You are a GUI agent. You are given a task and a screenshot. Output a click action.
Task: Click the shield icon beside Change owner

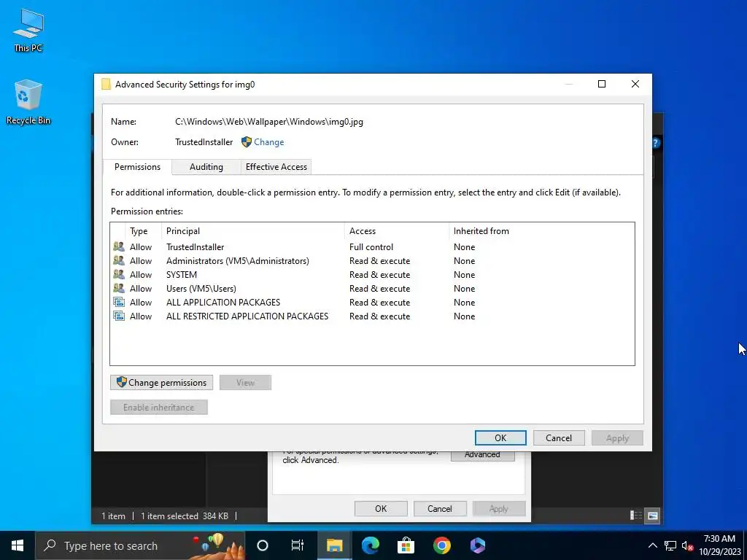click(247, 142)
